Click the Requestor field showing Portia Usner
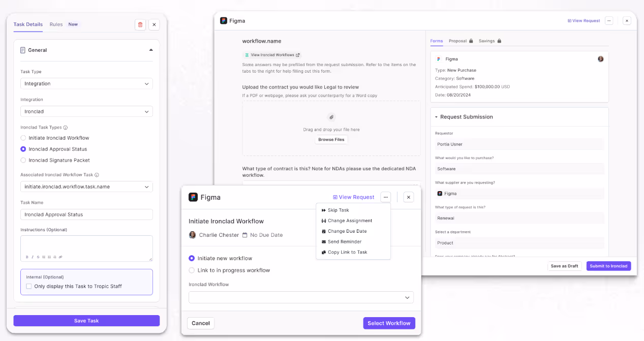Viewport: 644px width, 341px height. point(519,144)
